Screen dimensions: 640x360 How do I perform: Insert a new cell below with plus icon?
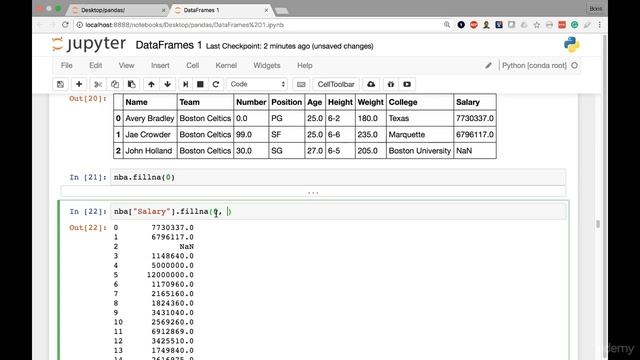(x=79, y=84)
